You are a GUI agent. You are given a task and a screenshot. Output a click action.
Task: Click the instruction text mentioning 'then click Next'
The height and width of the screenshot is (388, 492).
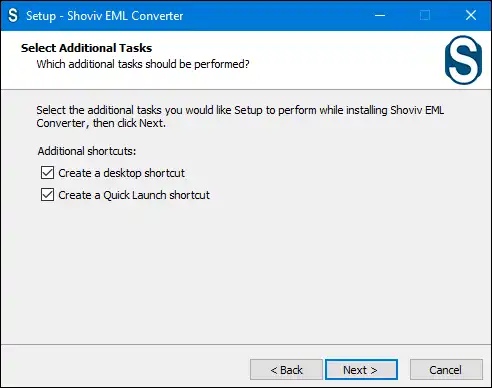[x=240, y=116]
